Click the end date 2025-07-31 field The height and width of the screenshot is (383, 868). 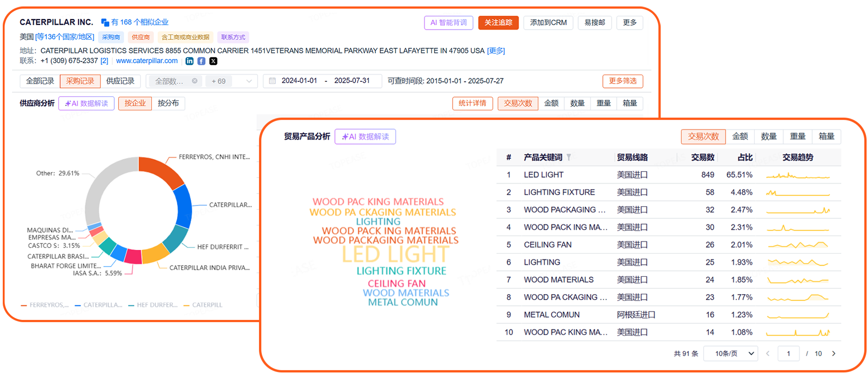352,81
